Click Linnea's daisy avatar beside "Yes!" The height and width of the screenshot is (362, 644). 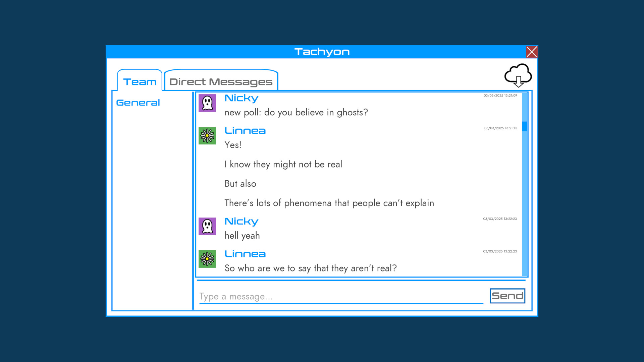tap(207, 136)
